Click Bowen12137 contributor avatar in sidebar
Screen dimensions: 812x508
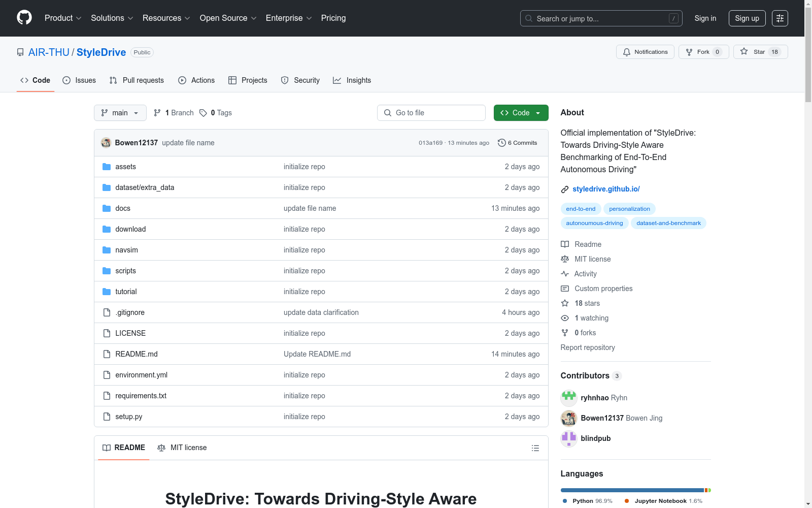569,418
